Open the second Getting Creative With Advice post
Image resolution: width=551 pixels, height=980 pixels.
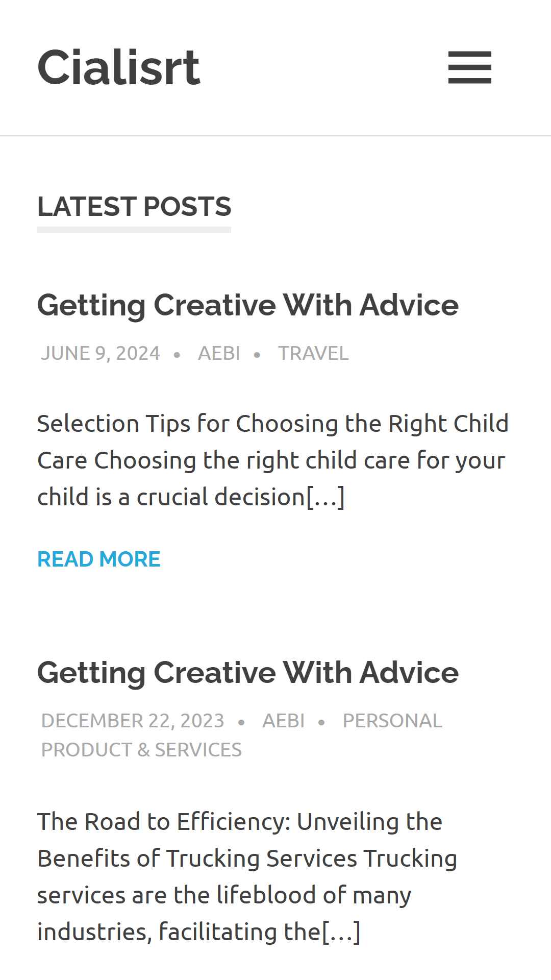(248, 672)
